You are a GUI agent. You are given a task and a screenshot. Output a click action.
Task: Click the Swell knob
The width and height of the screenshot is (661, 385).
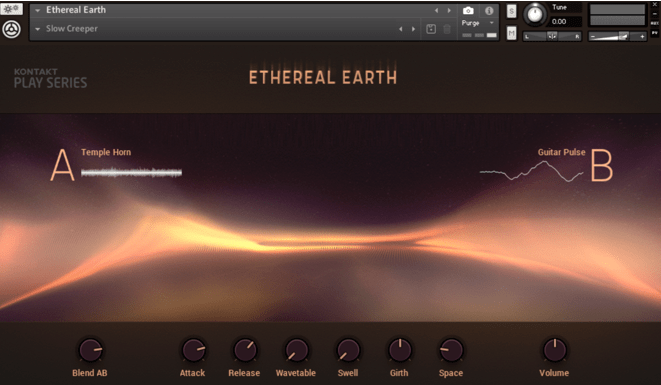(348, 350)
